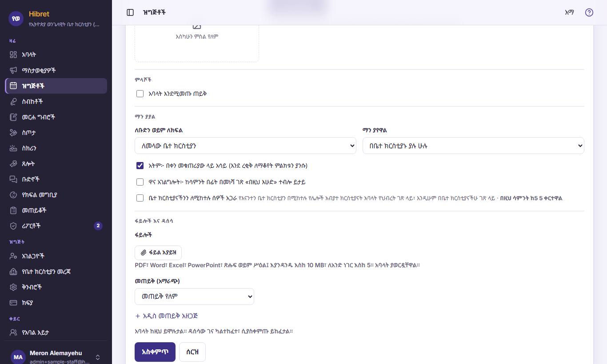Viewport: 607px width, 364px height.
Task: Click the ስጦታ giving hand icon
Action: (13, 133)
